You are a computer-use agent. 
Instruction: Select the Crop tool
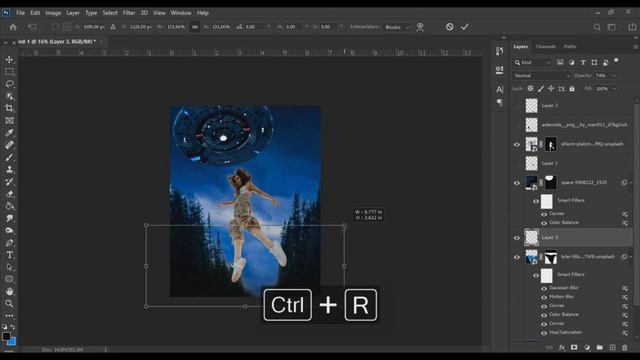click(9, 108)
